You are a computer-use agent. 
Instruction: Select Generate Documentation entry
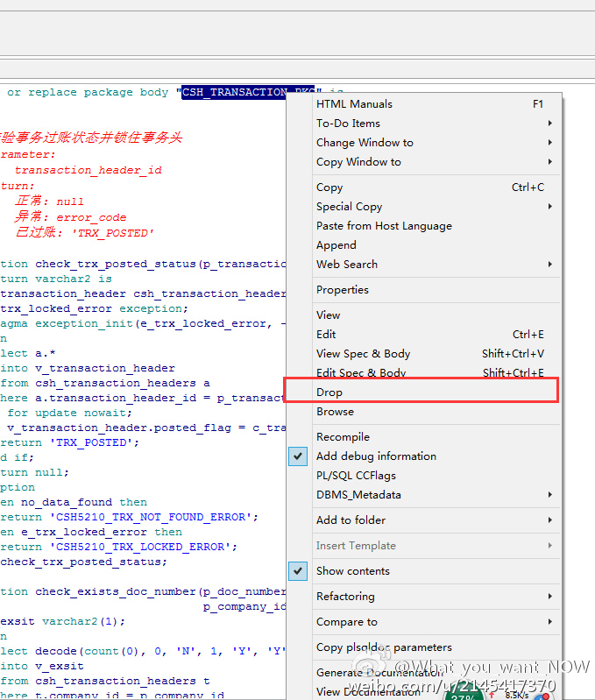(423, 672)
